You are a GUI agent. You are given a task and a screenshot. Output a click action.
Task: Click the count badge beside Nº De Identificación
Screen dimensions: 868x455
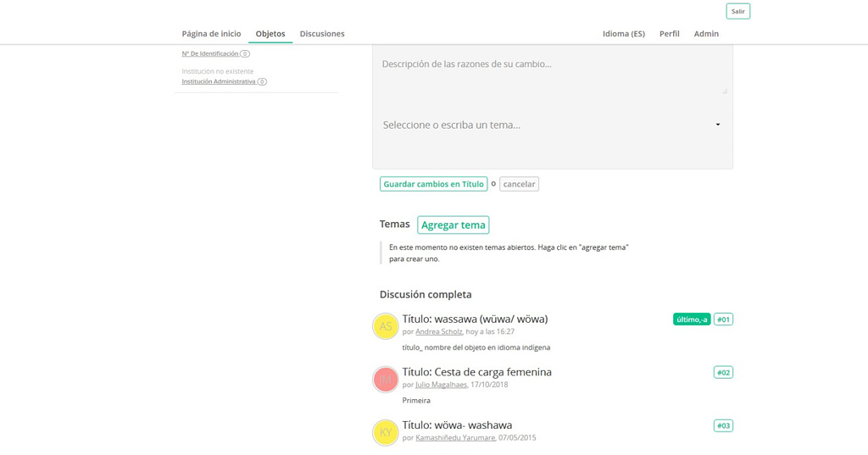(x=245, y=53)
